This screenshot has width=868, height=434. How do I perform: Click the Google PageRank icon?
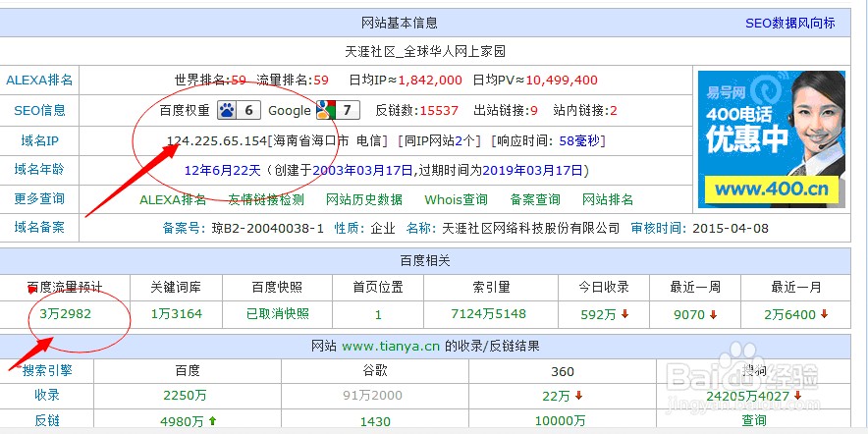338,110
